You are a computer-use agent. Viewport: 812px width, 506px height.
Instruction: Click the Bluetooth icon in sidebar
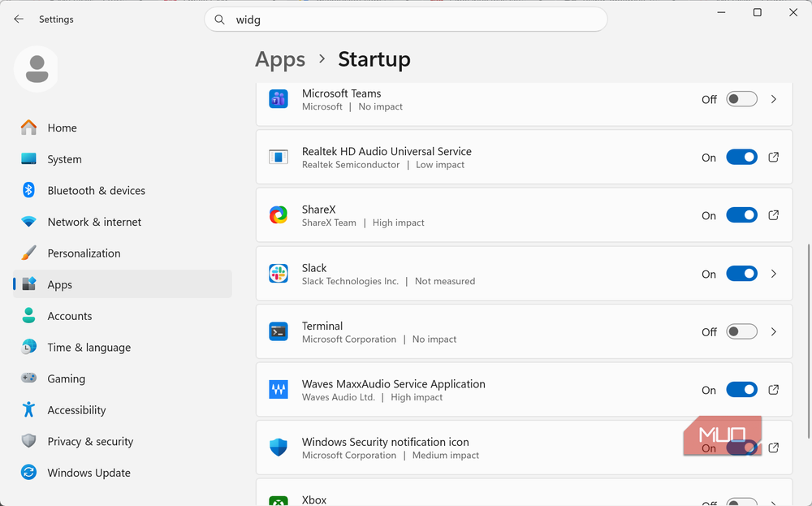click(29, 190)
